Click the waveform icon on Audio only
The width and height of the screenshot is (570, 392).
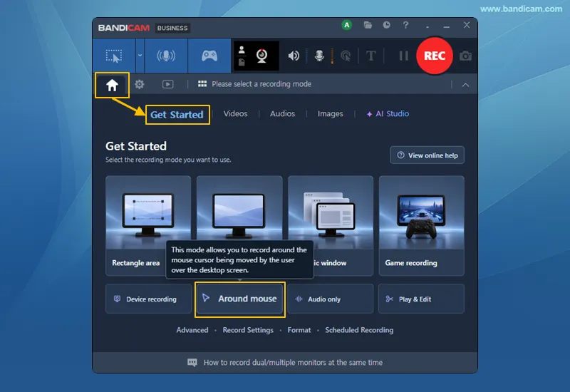[299, 299]
